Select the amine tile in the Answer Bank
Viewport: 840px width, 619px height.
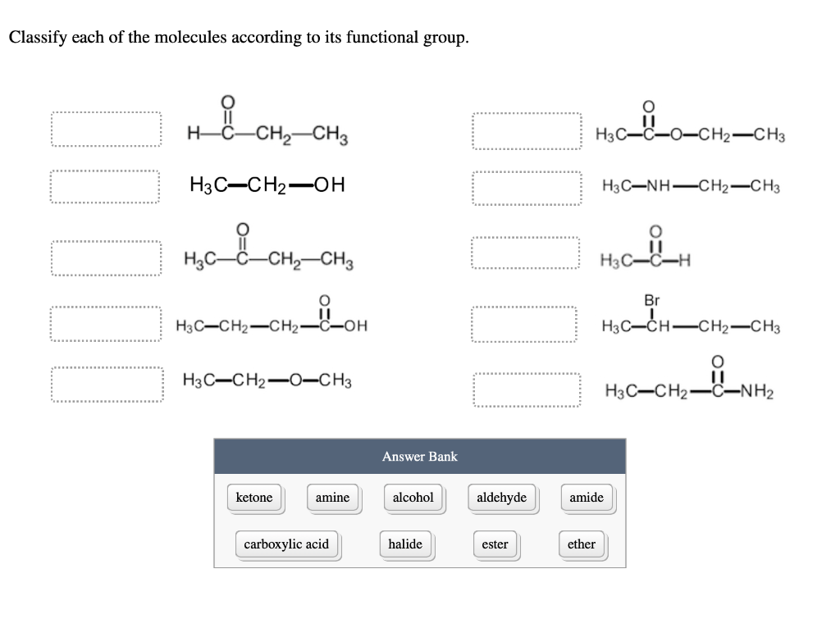pos(332,497)
